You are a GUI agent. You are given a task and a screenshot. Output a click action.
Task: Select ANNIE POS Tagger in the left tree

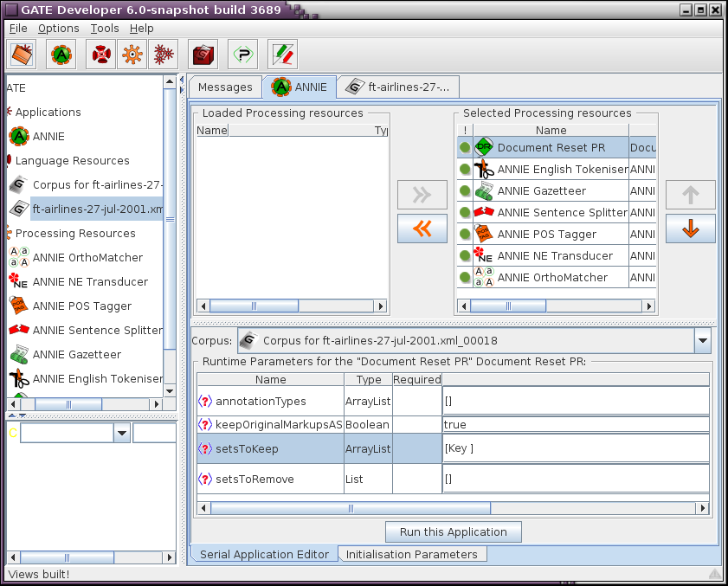(71, 306)
